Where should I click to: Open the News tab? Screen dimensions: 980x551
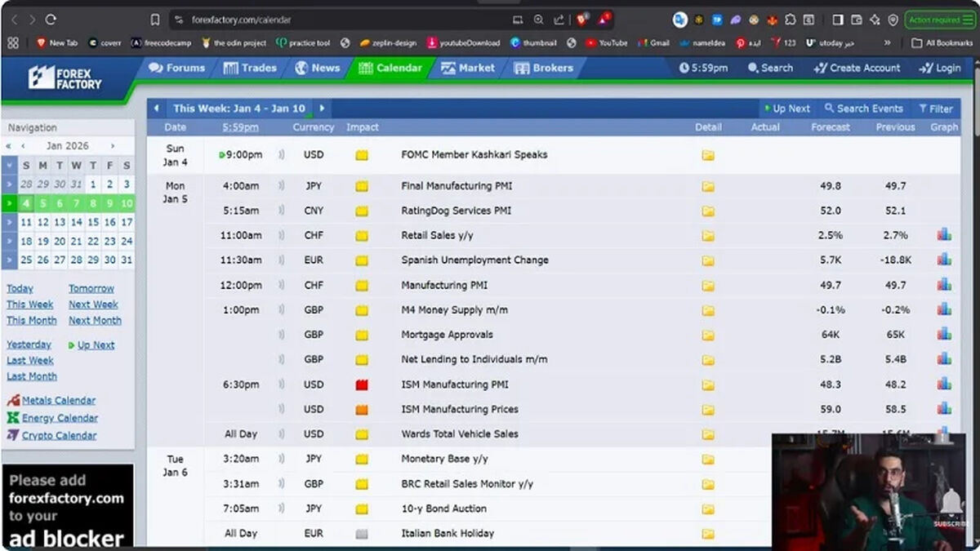(317, 68)
